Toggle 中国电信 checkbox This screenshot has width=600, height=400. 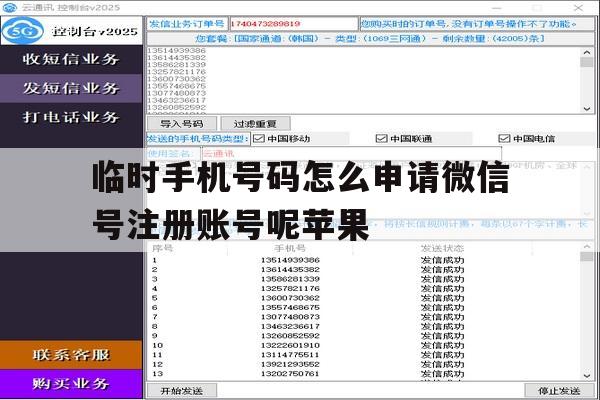pos(504,139)
